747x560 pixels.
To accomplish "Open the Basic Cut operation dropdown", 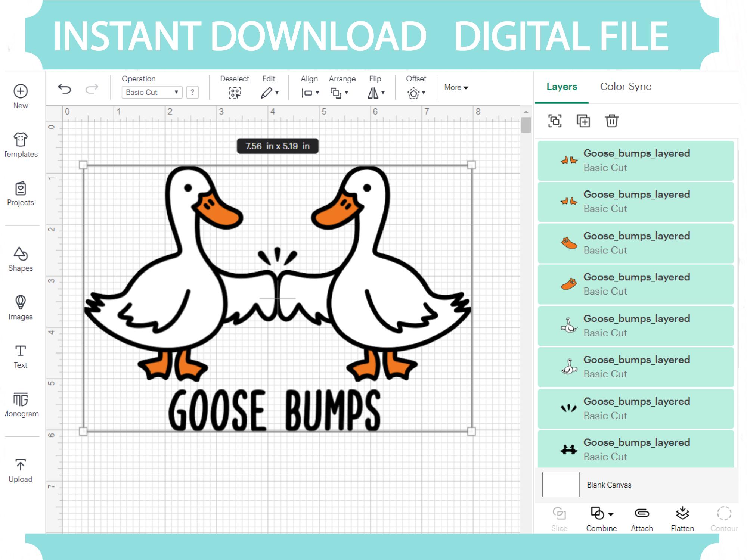I will point(151,92).
